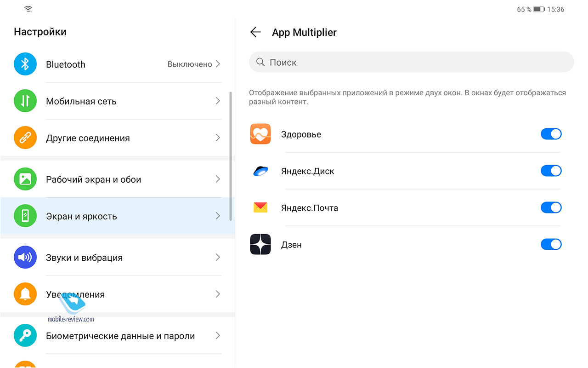Screen dimensions: 588x368
Task: Tap the Яндекс.Почта envelope icon
Action: coord(260,207)
